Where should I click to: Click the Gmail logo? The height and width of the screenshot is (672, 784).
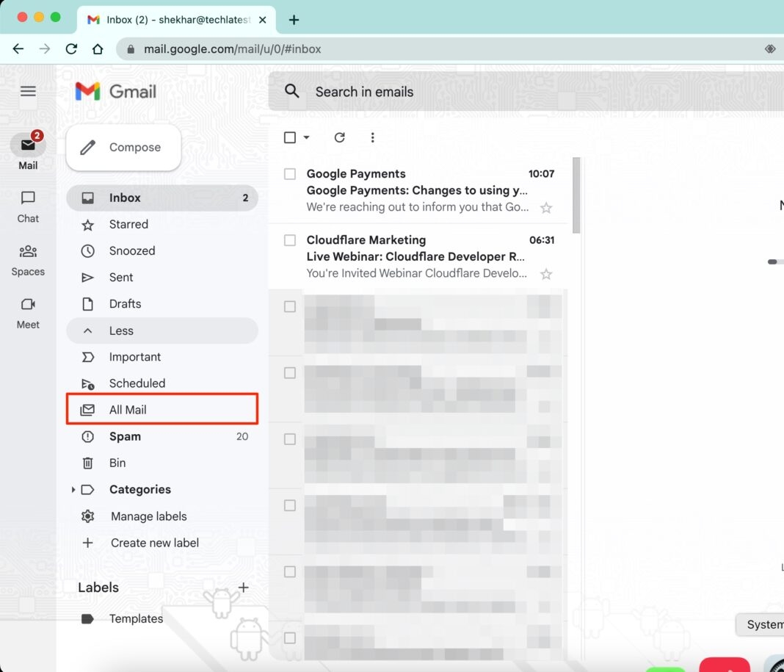[x=115, y=91]
